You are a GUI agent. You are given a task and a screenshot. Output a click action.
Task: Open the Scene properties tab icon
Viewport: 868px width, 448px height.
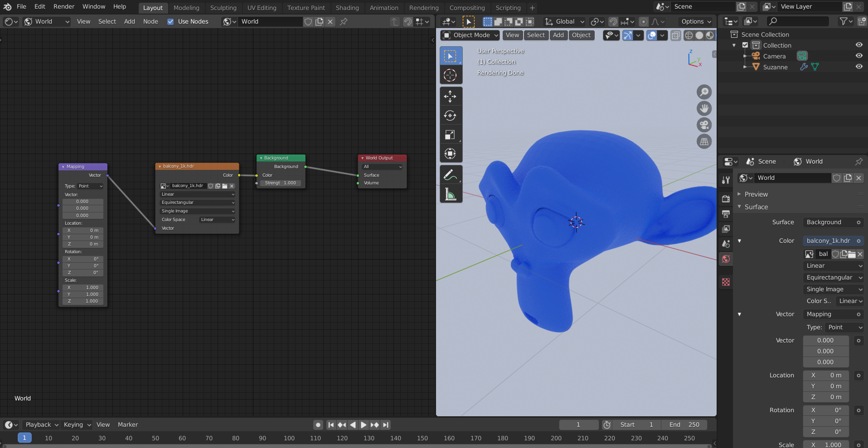point(726,244)
